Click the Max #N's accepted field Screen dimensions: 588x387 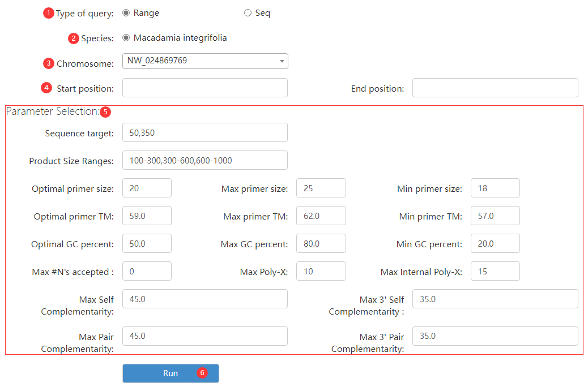coord(147,271)
